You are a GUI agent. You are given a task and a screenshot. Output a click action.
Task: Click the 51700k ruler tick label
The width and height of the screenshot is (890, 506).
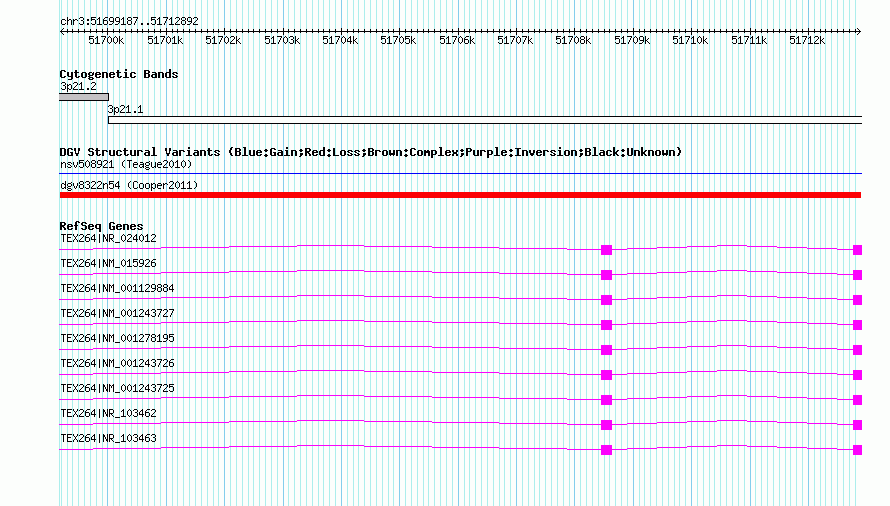[106, 40]
